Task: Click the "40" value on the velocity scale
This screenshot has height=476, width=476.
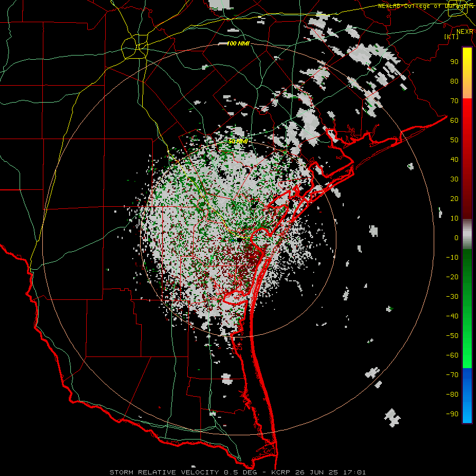Action: 454,160
